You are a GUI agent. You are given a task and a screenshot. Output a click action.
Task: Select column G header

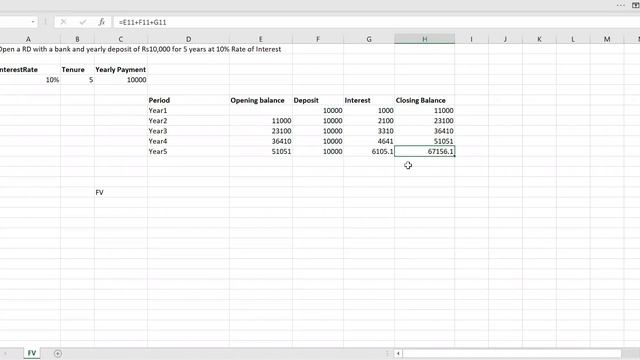tap(369, 39)
